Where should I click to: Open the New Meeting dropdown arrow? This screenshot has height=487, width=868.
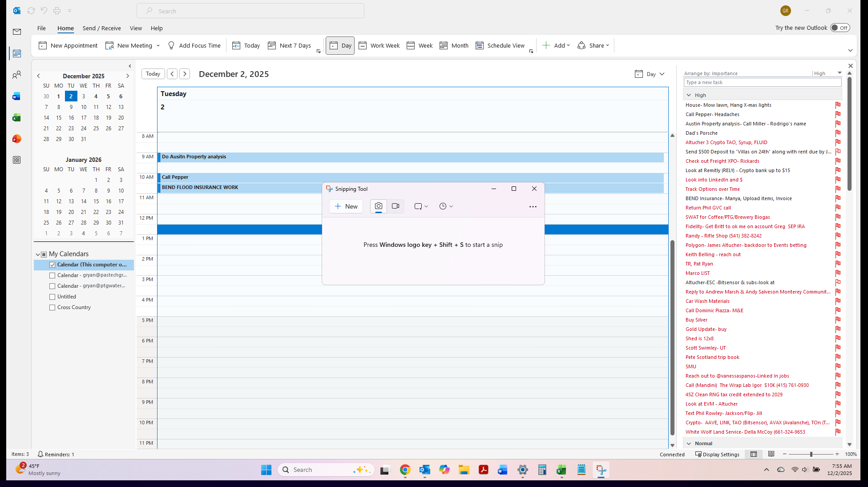[x=158, y=45]
